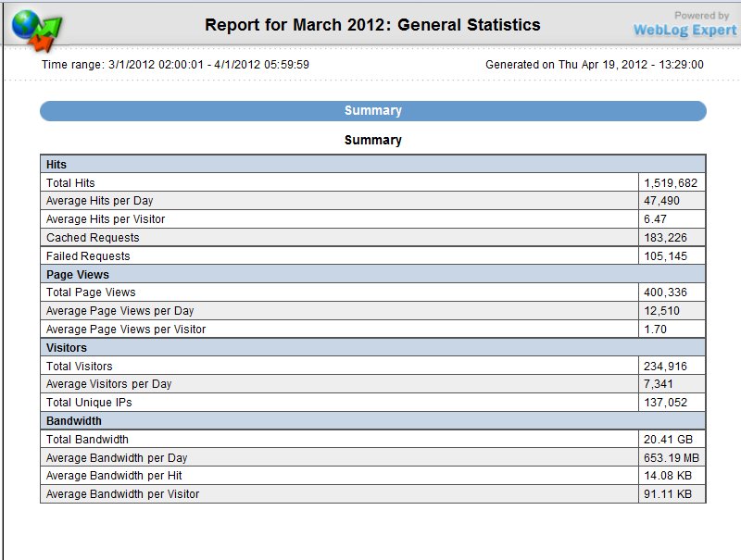The height and width of the screenshot is (560, 741).
Task: Select the value 105,145
Action: point(665,255)
